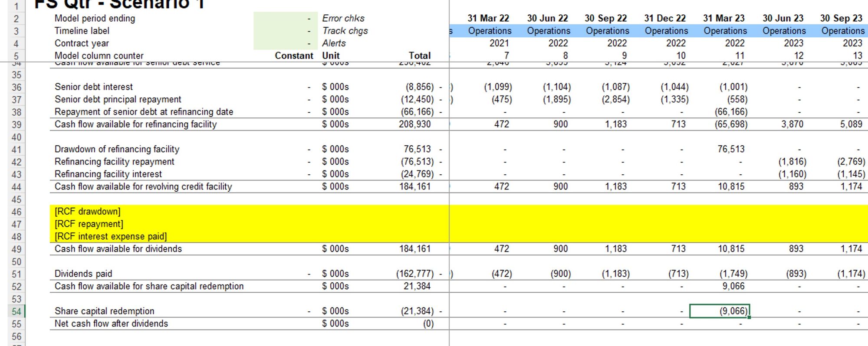Select the 76,513 drawdown in 31 Mar 23
This screenshot has height=346, width=868.
pos(731,149)
